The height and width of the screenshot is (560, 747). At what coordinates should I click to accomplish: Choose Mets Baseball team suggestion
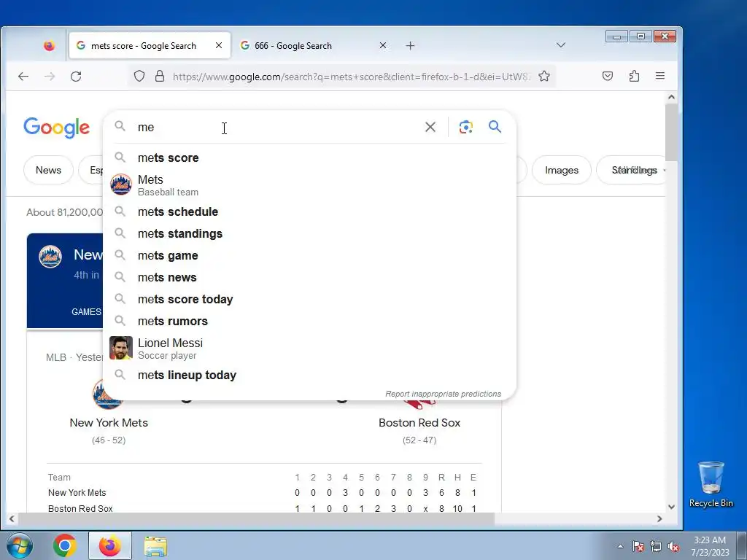pyautogui.click(x=309, y=184)
